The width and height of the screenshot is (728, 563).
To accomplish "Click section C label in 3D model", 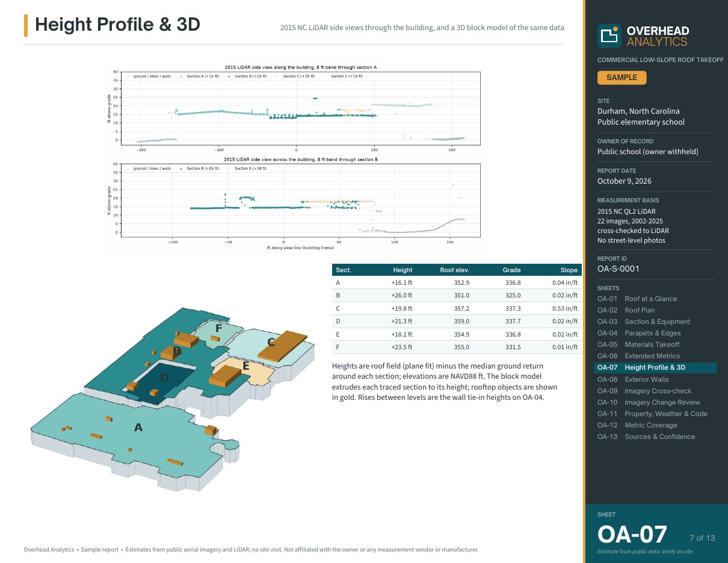I will tap(271, 343).
